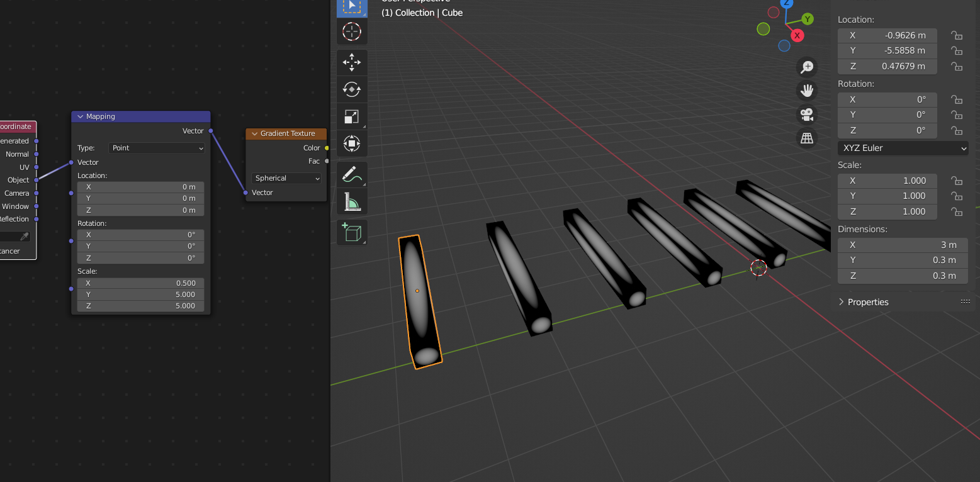Select the Annotate tool
Image resolution: width=980 pixels, height=482 pixels.
352,174
